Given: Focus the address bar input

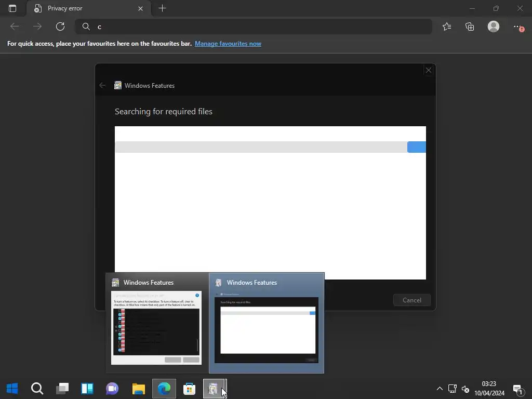Looking at the screenshot, I should (253, 26).
